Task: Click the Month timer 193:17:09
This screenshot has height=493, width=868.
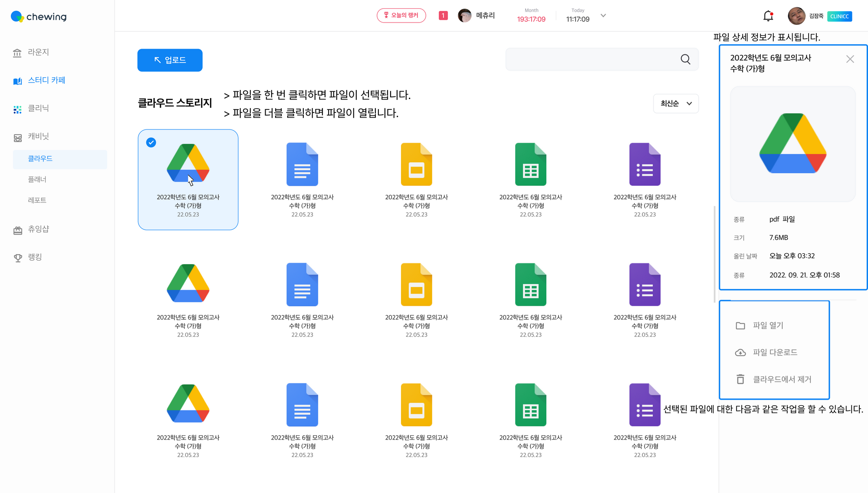Action: pyautogui.click(x=531, y=19)
